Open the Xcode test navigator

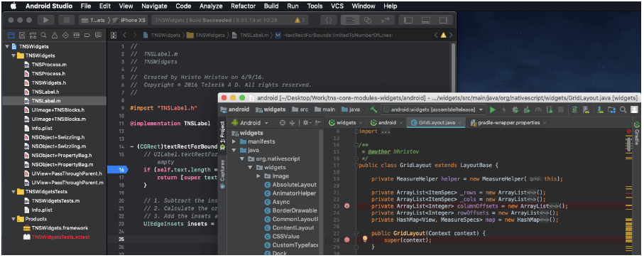pyautogui.click(x=65, y=36)
